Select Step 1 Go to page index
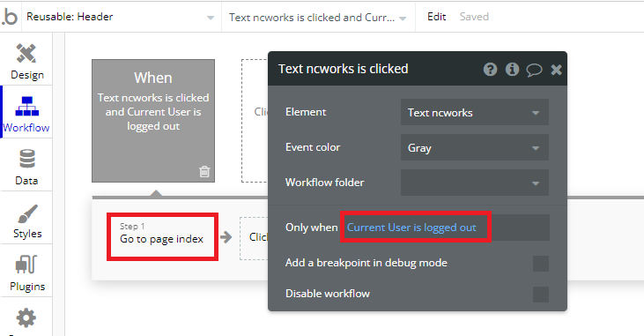Screen dimensions: 644x336 tap(162, 236)
